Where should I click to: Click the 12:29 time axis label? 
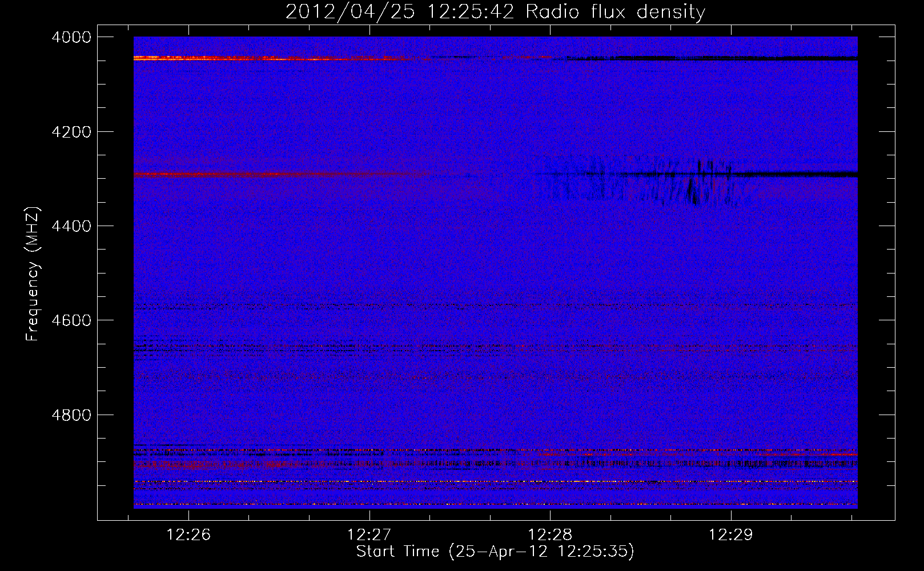[x=731, y=535]
